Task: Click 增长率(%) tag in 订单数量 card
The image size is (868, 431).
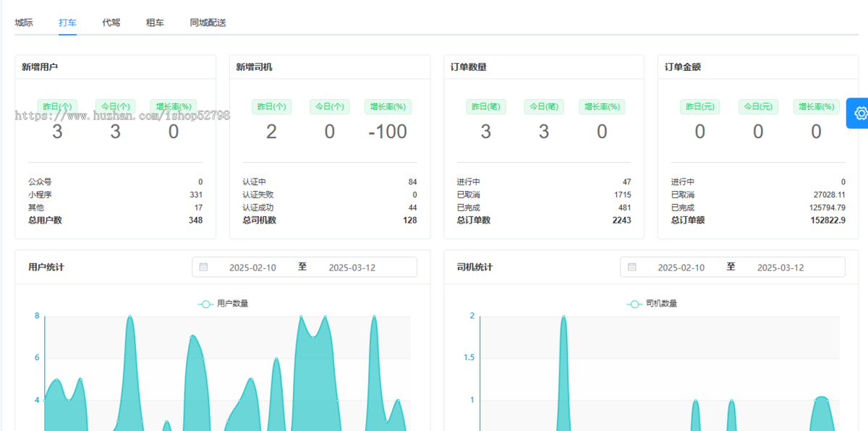Action: point(602,107)
